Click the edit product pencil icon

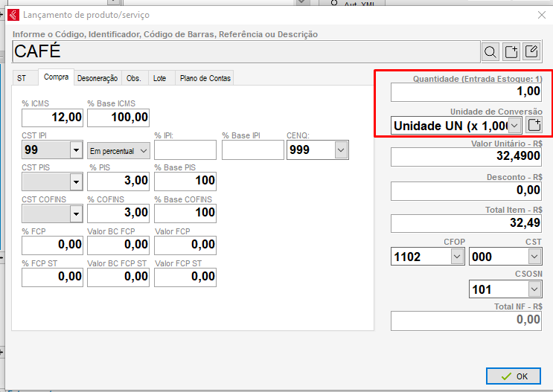coord(531,51)
